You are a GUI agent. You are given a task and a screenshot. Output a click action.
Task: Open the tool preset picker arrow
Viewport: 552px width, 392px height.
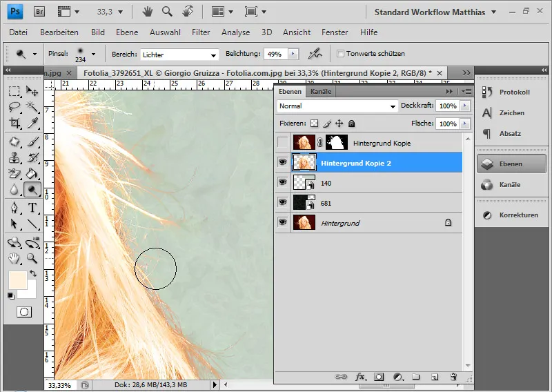(34, 54)
